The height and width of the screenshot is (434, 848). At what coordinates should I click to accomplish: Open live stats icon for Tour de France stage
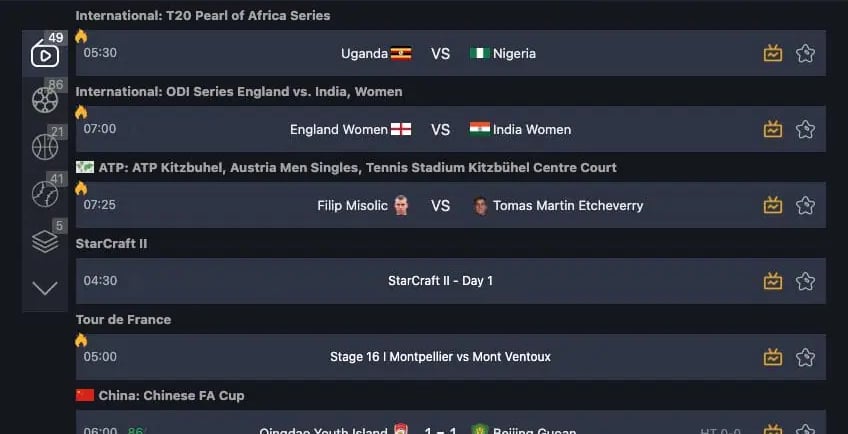click(x=773, y=357)
